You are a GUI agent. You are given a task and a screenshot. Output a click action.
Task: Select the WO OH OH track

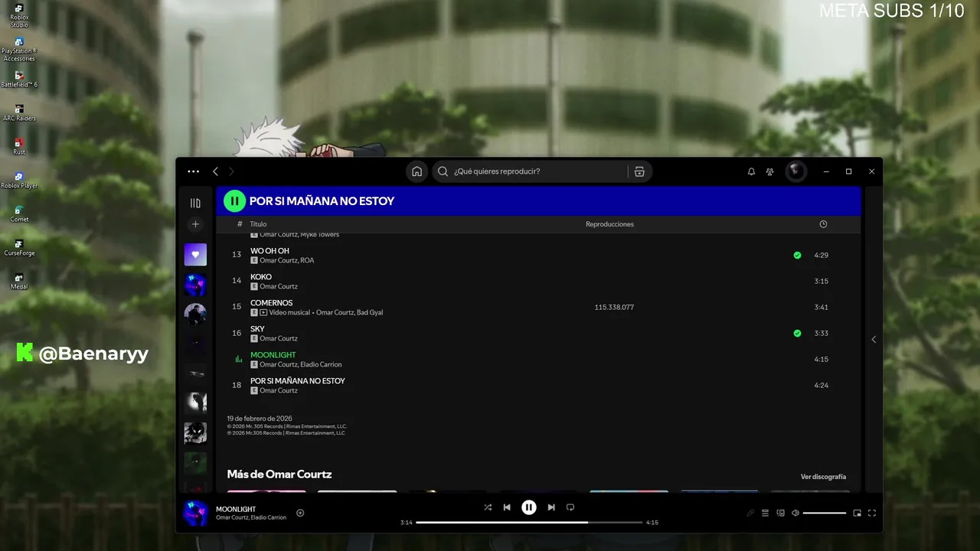(x=269, y=251)
